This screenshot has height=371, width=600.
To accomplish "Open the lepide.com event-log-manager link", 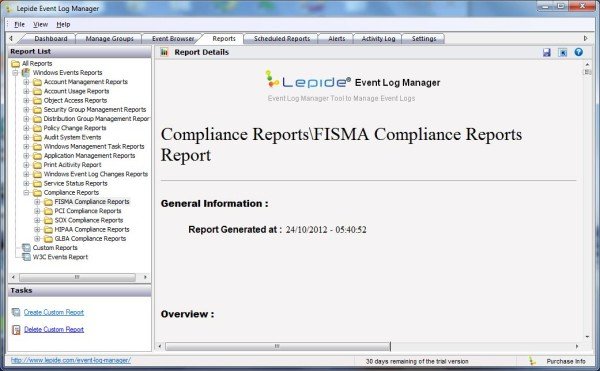I will (x=71, y=360).
